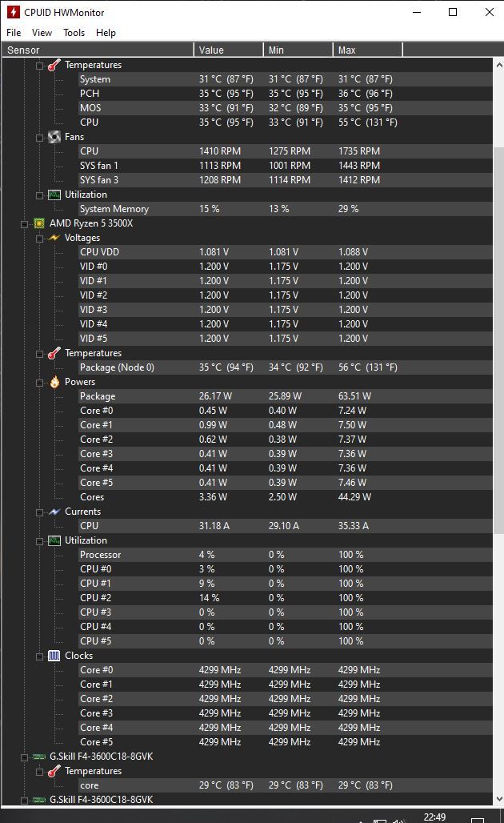The width and height of the screenshot is (504, 823).
Task: Click the AMD Ryzen 5 3500X chip icon
Action: (x=39, y=223)
